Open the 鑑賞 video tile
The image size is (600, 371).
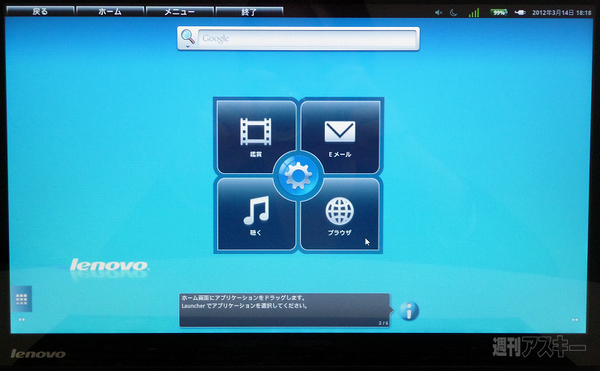[256, 137]
